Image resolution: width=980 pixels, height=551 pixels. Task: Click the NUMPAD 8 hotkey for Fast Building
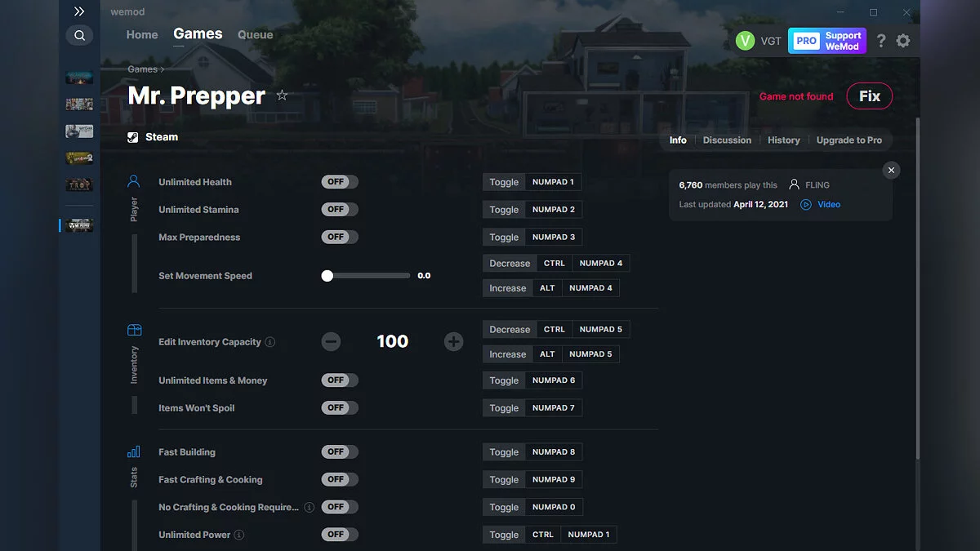pos(553,452)
